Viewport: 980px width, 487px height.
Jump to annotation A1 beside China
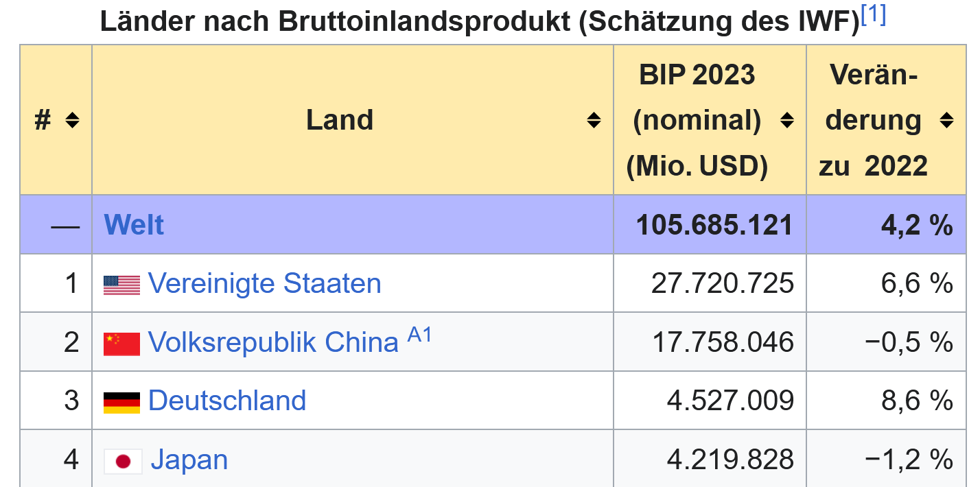click(x=420, y=335)
